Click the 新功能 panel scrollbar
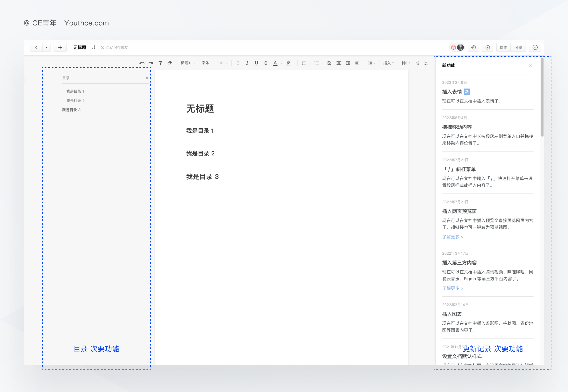 [x=542, y=97]
